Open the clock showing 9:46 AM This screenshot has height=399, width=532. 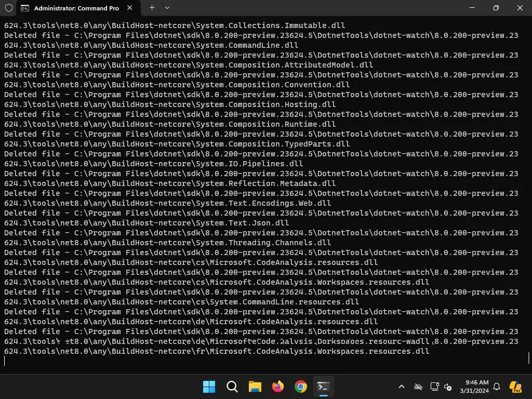coord(474,387)
